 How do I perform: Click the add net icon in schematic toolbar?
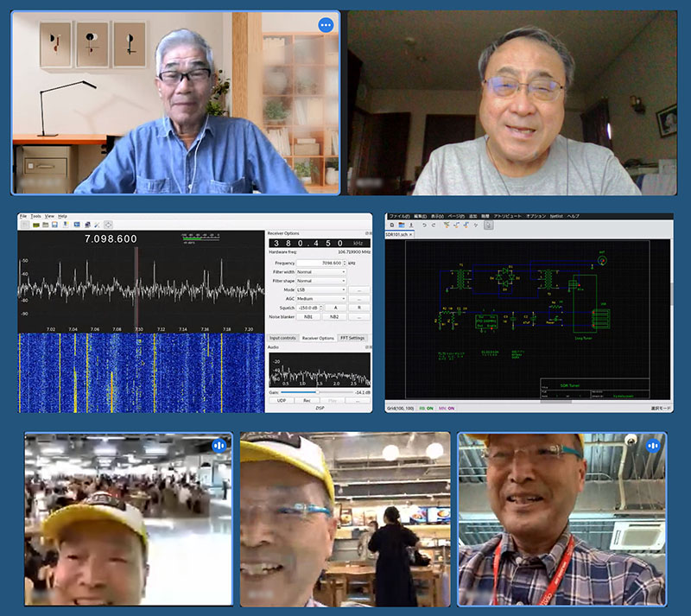456,225
